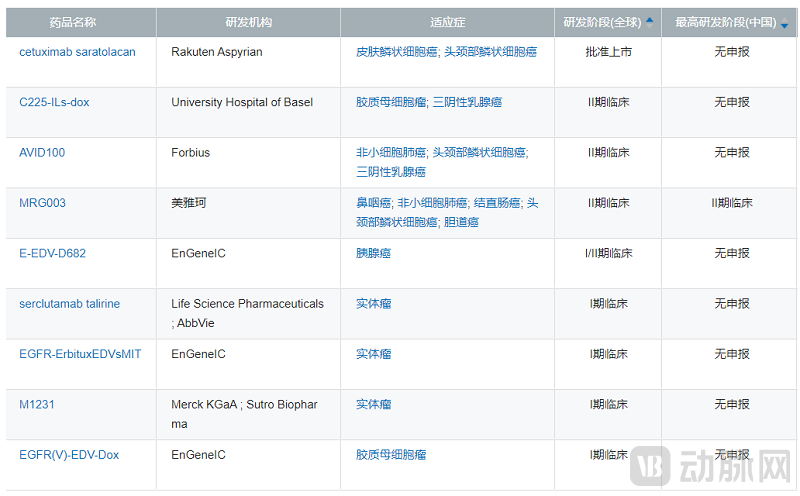This screenshot has height=496, width=800.
Task: Select II期临床 global stage in AVID100 row
Action: (609, 153)
